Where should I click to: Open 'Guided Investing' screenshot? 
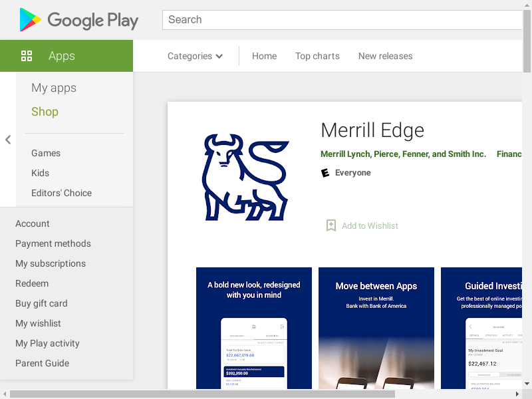click(481, 328)
